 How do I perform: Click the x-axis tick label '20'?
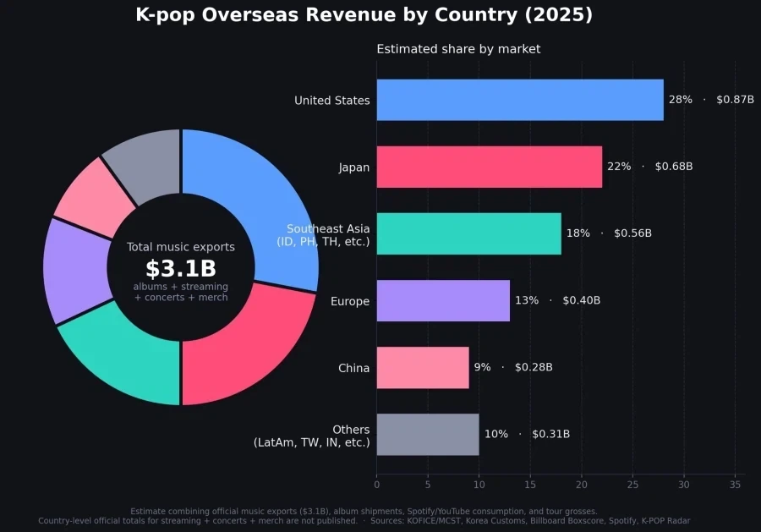click(x=582, y=485)
